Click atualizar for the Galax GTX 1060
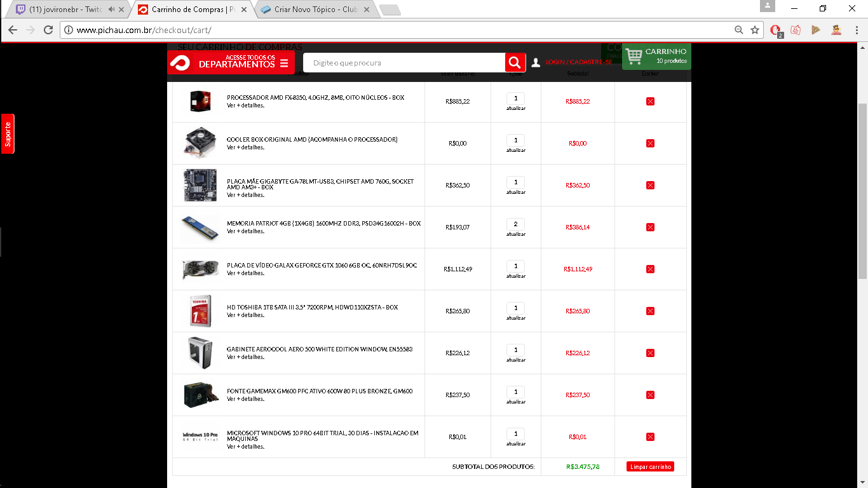868x488 pixels. click(516, 276)
